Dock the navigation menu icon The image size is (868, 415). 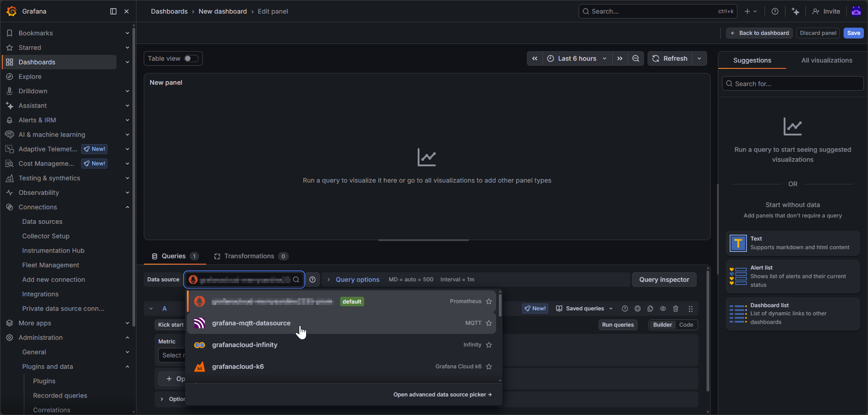click(113, 11)
